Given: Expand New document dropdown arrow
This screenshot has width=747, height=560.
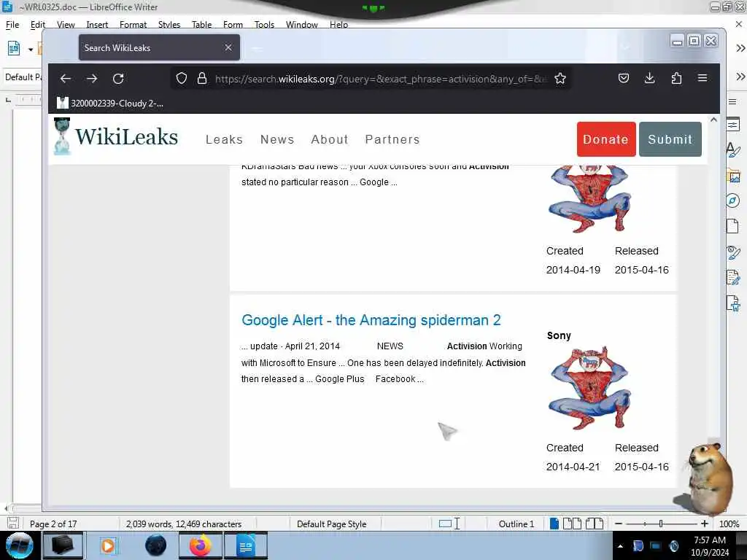Looking at the screenshot, I should 31,49.
